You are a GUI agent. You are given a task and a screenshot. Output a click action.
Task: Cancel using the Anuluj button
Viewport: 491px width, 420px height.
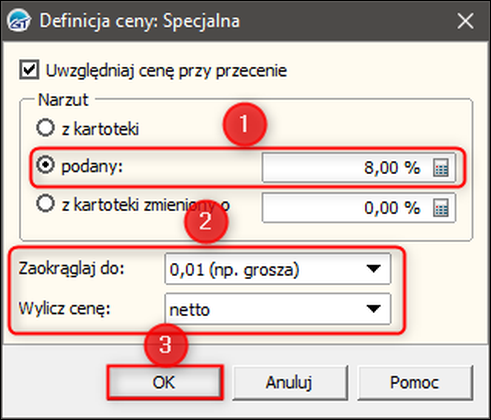click(x=290, y=382)
